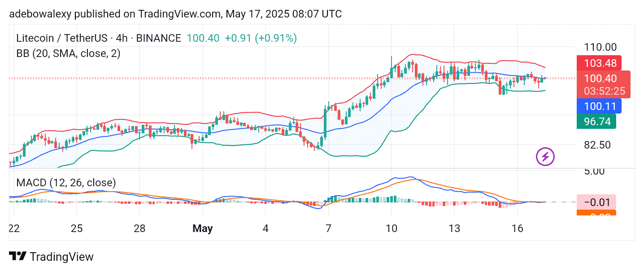Click the blue 100.11 basis price tag
Screen dimensions: 644x272
599,106
